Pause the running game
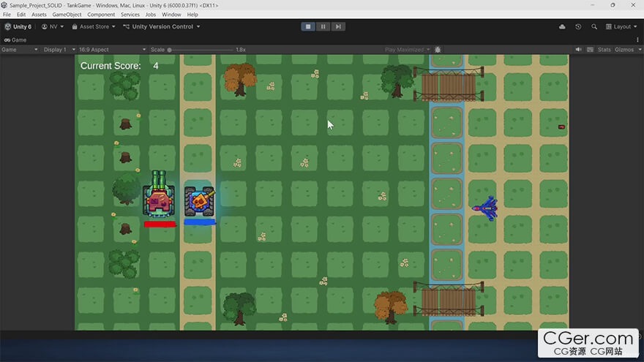This screenshot has width=644, height=362. pos(323,26)
